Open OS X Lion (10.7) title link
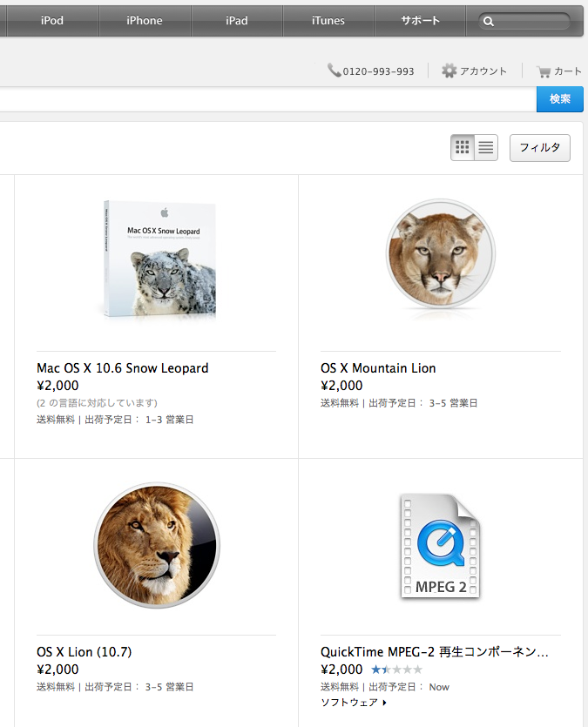 [x=84, y=652]
